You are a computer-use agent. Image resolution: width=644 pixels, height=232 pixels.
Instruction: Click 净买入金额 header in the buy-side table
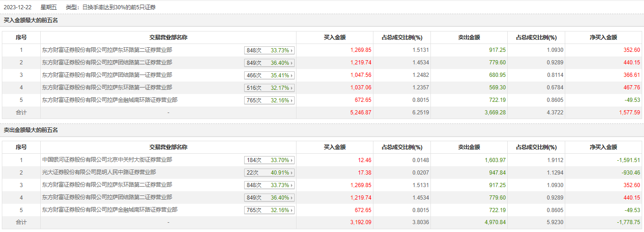coord(603,38)
